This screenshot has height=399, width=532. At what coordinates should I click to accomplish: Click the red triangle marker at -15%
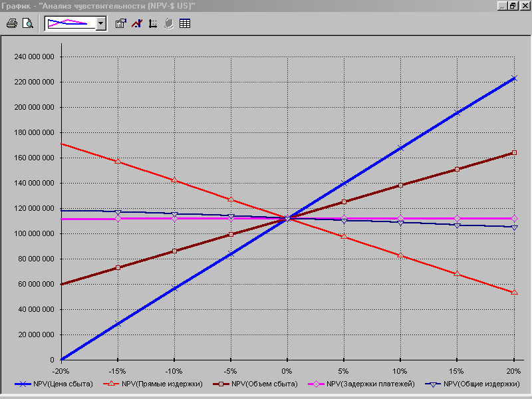[118, 161]
